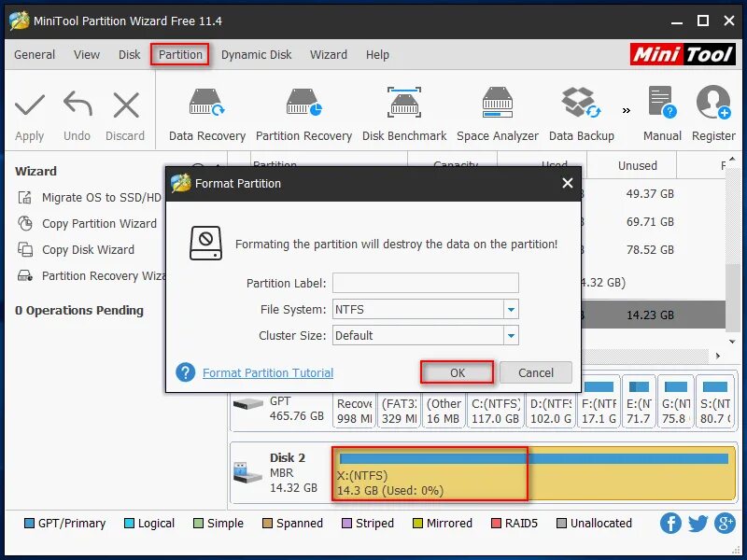Click the partition list scroll down arrow
747x560 pixels.
pos(732,341)
